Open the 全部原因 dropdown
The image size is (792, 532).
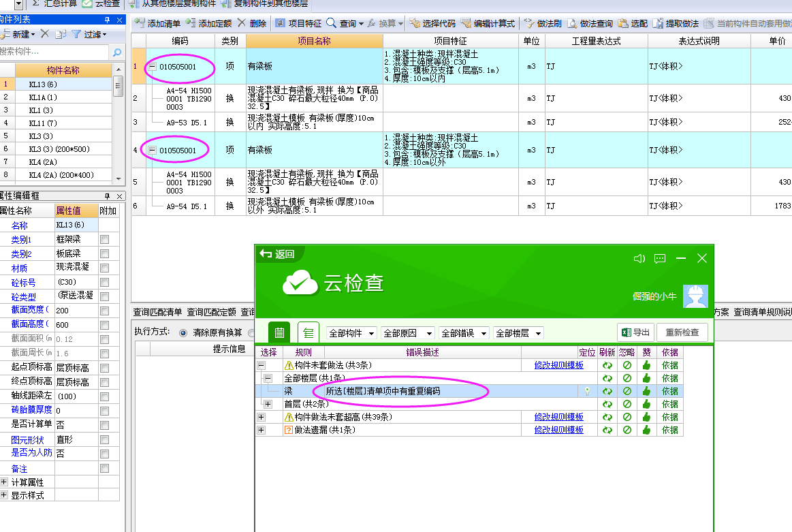point(408,333)
